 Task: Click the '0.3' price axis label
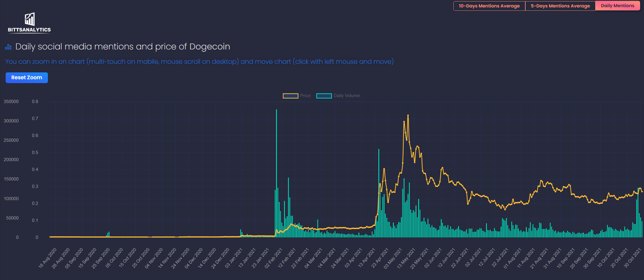pos(35,186)
